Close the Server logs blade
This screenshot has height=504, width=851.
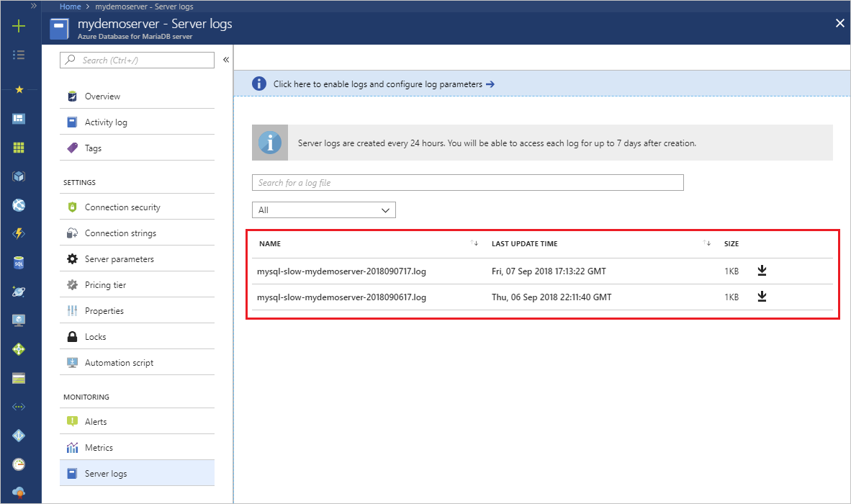pos(839,23)
